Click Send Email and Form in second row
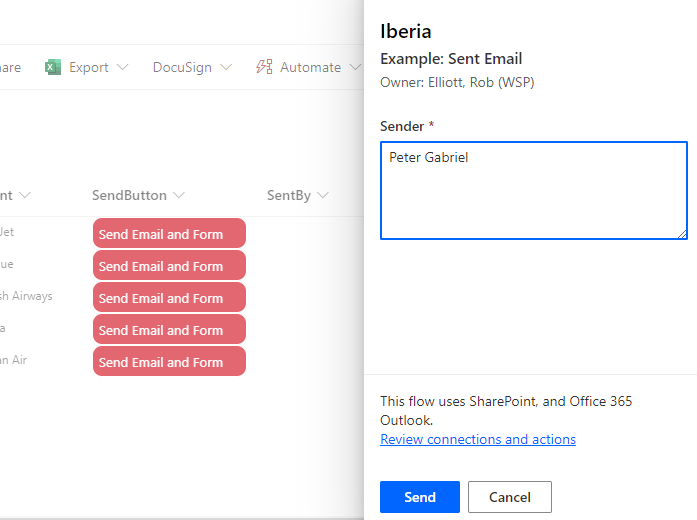Screen dimensions: 697x520 pyautogui.click(x=169, y=266)
